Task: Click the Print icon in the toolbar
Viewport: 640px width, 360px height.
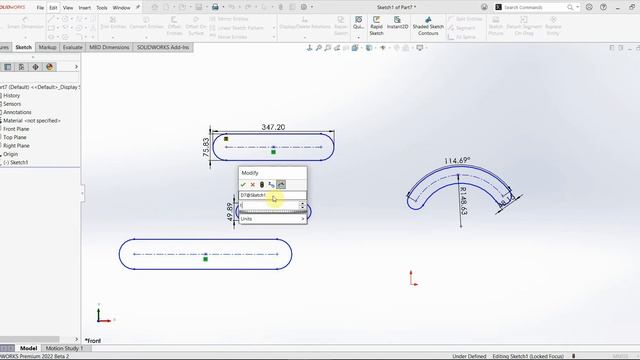Action: click(215, 7)
